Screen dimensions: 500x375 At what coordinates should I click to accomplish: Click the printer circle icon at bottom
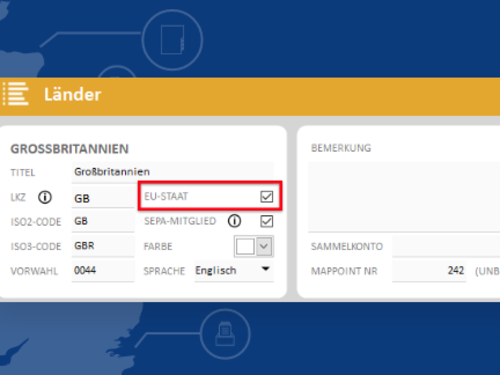225,334
